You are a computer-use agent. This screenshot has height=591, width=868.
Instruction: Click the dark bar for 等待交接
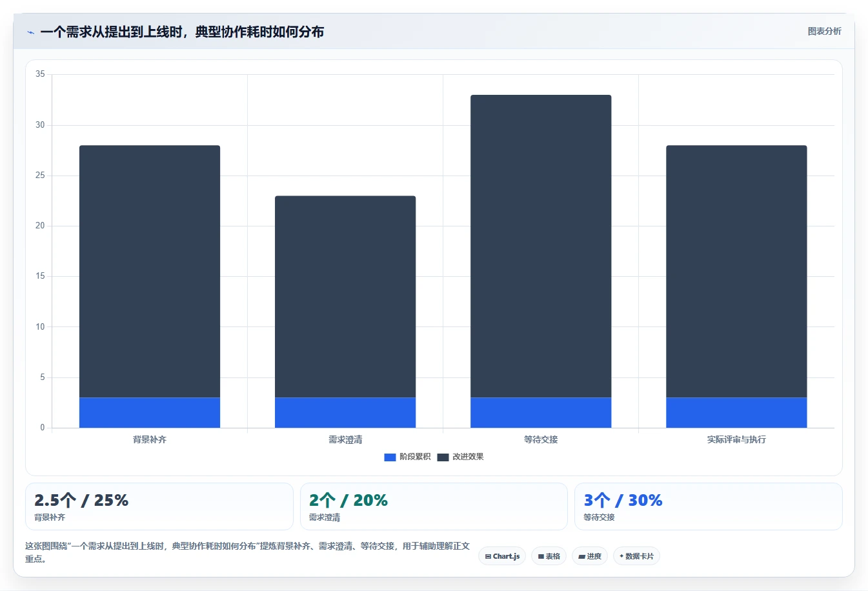pyautogui.click(x=541, y=246)
